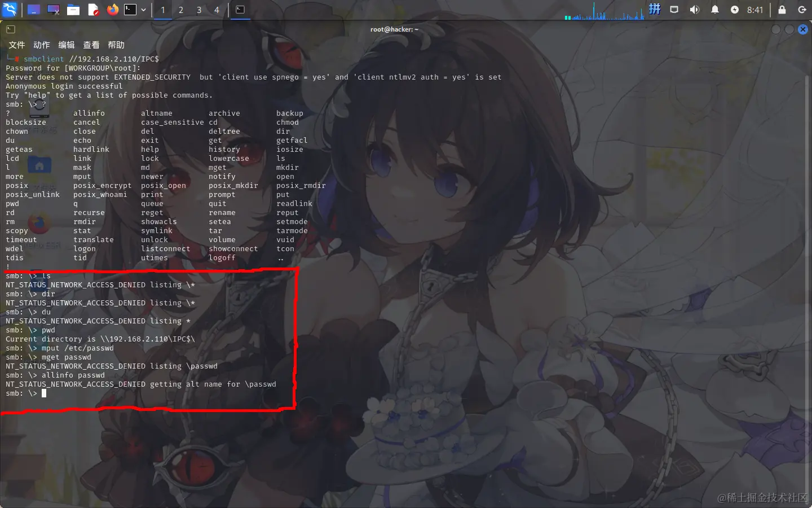Expand the terminal launcher dropdown arrow
The height and width of the screenshot is (508, 812).
[144, 10]
